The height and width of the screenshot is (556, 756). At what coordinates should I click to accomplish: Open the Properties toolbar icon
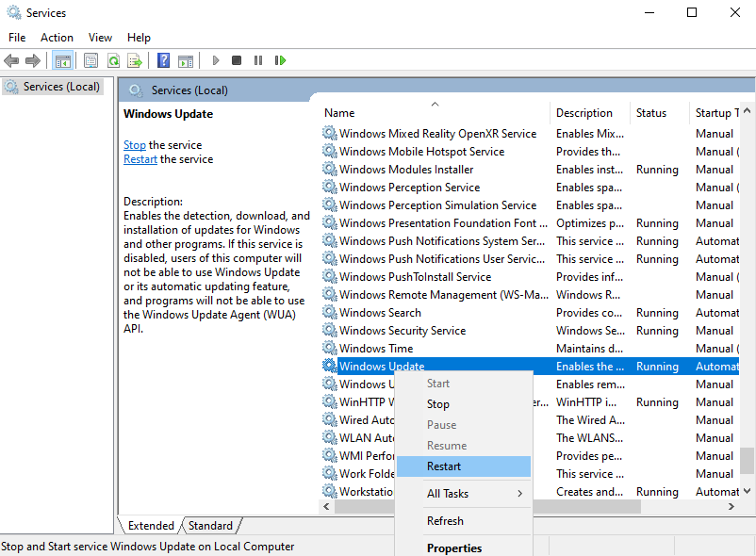90,60
